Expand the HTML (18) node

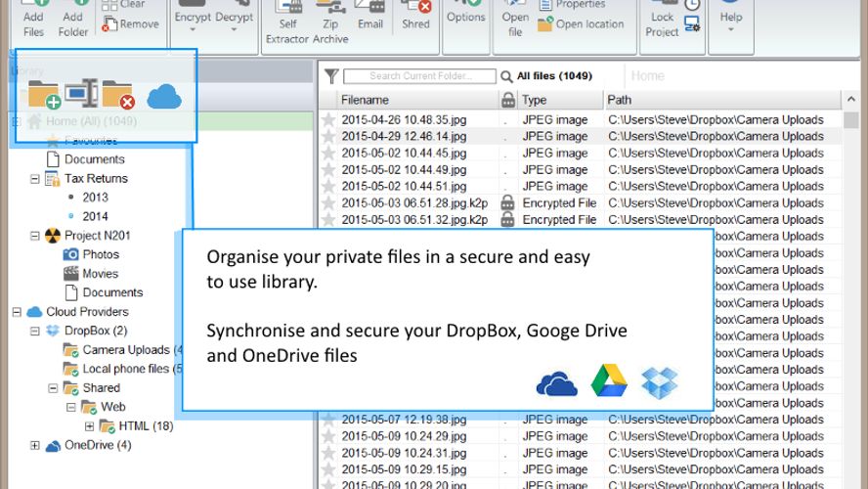click(x=90, y=426)
